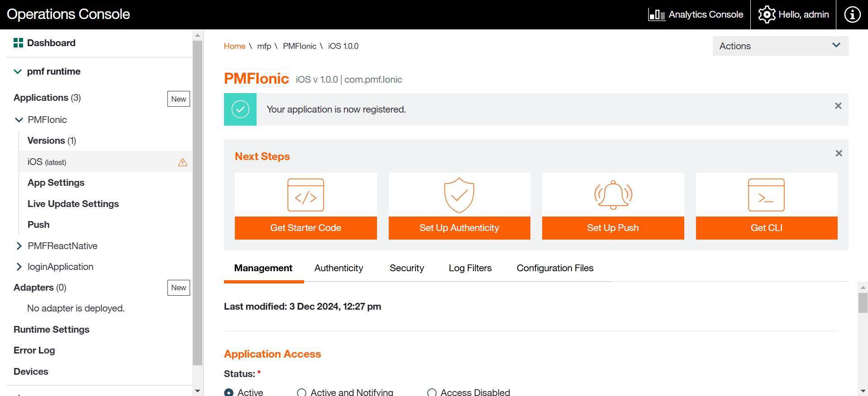Select the Active status radio button
This screenshot has height=396, width=868.
(229, 392)
